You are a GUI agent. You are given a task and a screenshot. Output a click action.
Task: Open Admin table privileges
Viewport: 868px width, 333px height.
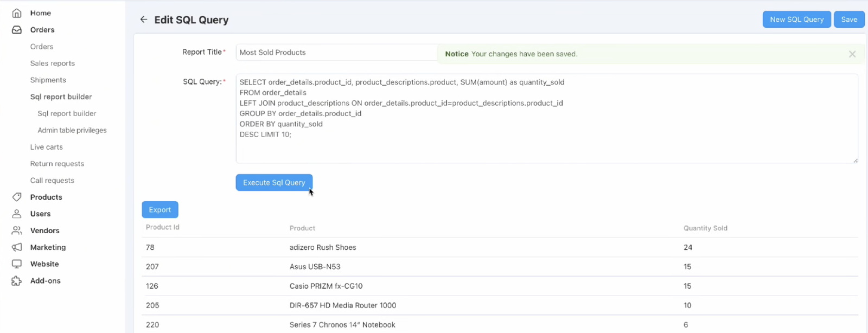tap(72, 130)
